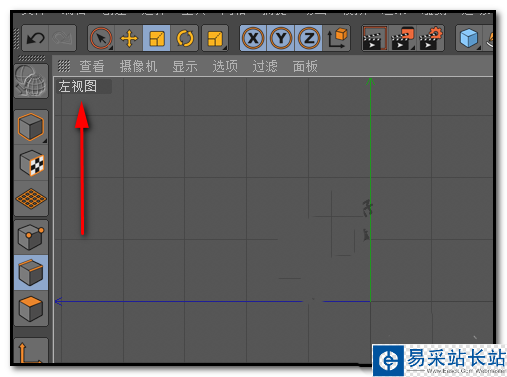Click the greyed-out Redo icon
The width and height of the screenshot is (507, 377).
[x=62, y=38]
